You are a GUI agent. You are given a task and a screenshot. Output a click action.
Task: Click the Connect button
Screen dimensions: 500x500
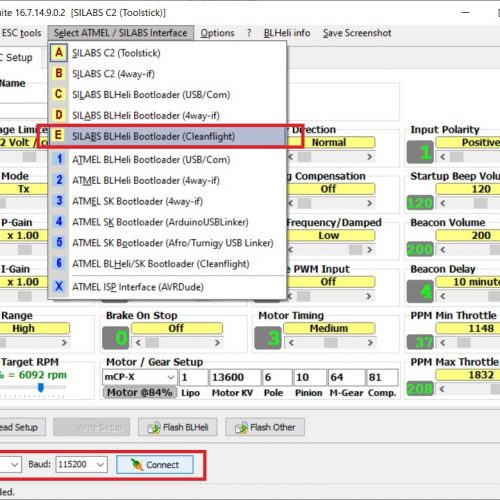point(155,464)
